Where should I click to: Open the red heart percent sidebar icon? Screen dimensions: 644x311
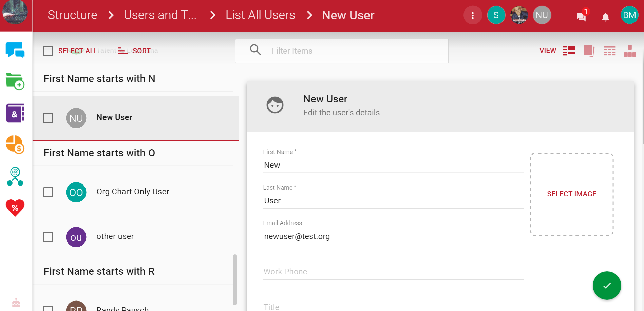(15, 208)
